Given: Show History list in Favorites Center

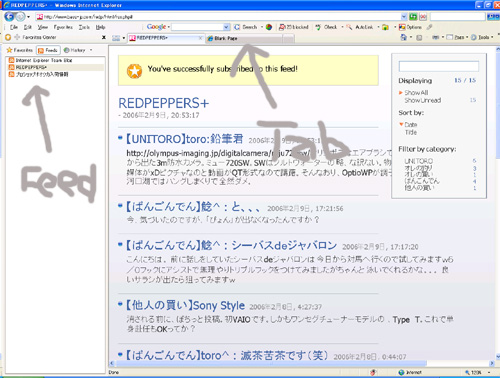Looking at the screenshot, I should pyautogui.click(x=74, y=50).
